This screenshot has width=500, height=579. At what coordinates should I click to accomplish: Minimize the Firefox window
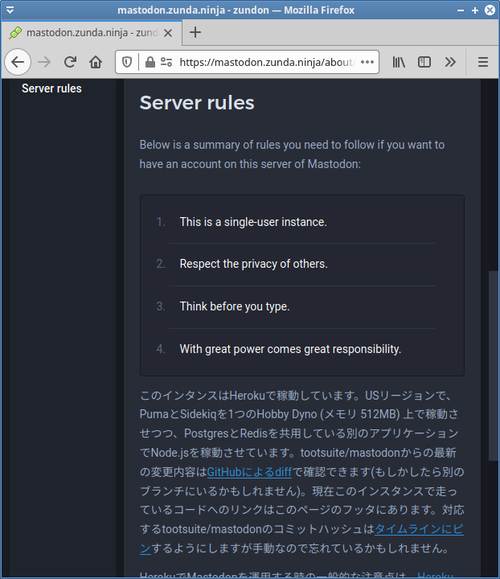pyautogui.click(x=460, y=10)
